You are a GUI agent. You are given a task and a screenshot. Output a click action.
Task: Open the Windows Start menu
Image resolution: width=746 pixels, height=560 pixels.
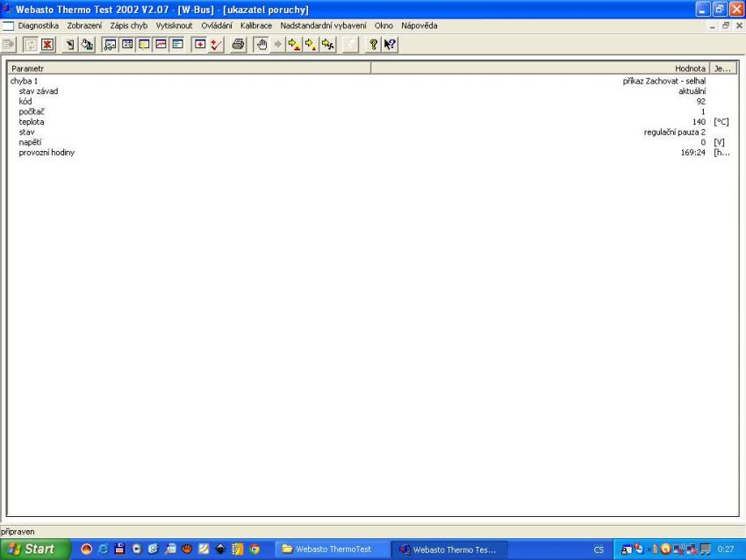click(x=35, y=549)
